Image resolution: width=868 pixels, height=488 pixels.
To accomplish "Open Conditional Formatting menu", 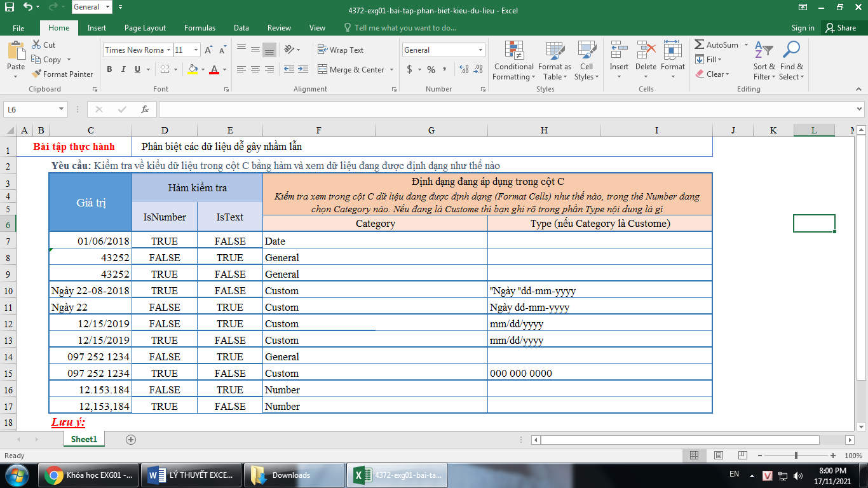I will coord(513,61).
